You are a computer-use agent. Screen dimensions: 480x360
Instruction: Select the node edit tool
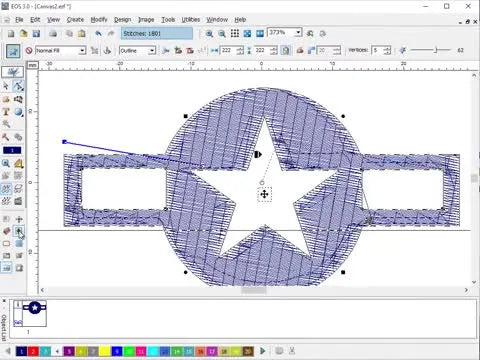pyautogui.click(x=18, y=86)
